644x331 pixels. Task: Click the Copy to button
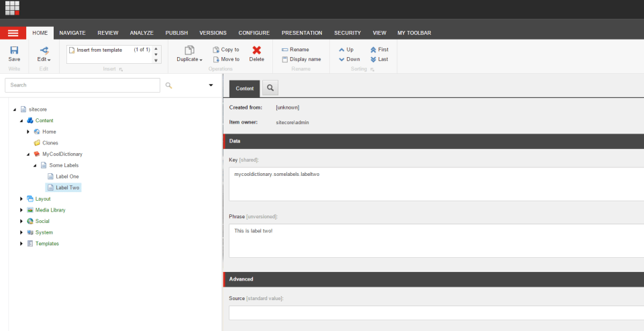point(225,50)
